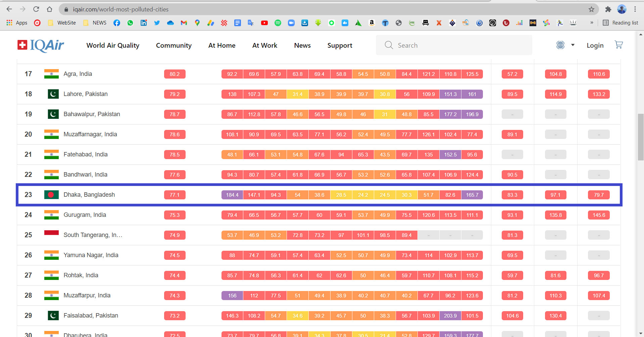This screenshot has height=337, width=644.
Task: Open the Spotify bookmark icon
Action: pos(278,23)
